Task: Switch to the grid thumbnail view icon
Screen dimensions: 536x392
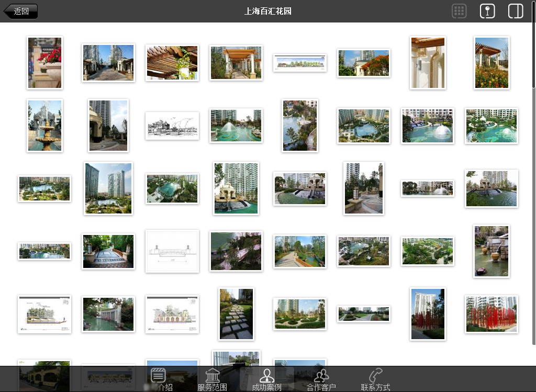Action: [x=459, y=12]
